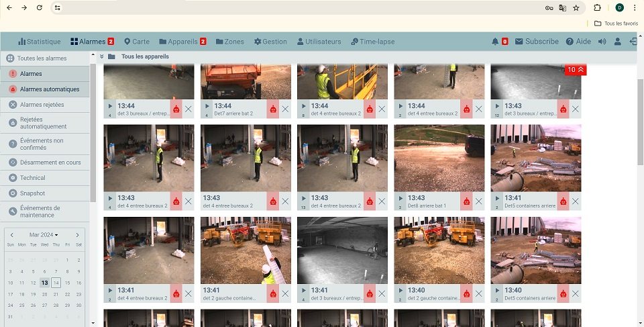The height and width of the screenshot is (327, 644).
Task: Go to next month in calendar
Action: [77, 235]
